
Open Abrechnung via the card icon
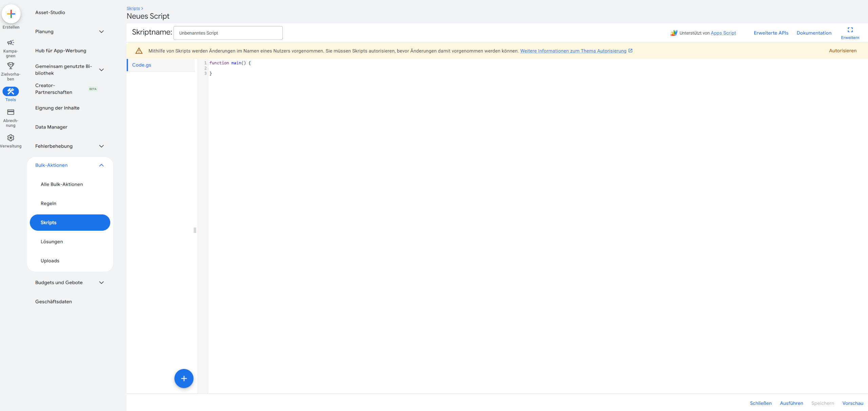click(11, 112)
